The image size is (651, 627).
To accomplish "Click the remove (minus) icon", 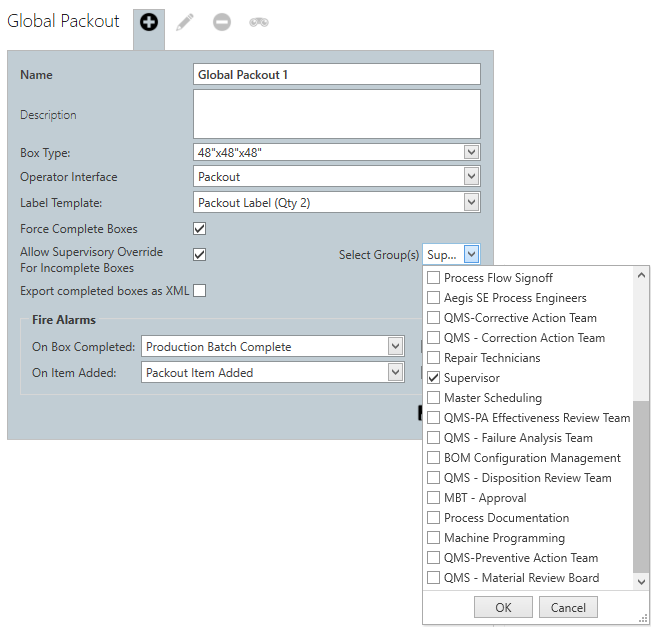I will pyautogui.click(x=222, y=22).
